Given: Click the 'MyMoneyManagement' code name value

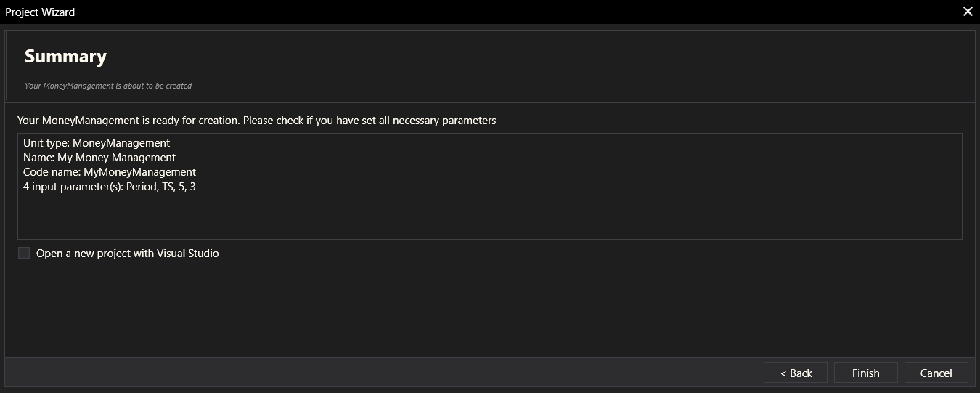Looking at the screenshot, I should (x=139, y=172).
